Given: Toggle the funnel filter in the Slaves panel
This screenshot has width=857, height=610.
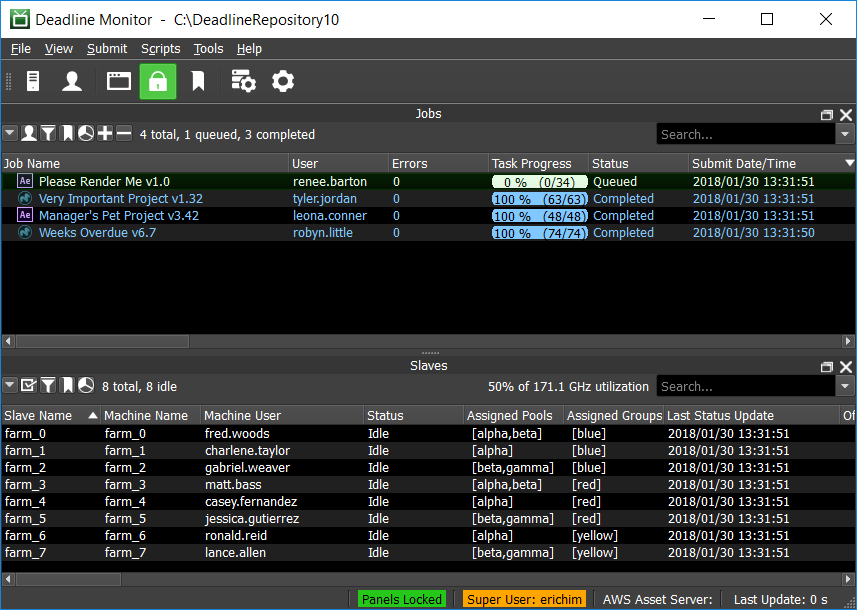Looking at the screenshot, I should click(48, 385).
